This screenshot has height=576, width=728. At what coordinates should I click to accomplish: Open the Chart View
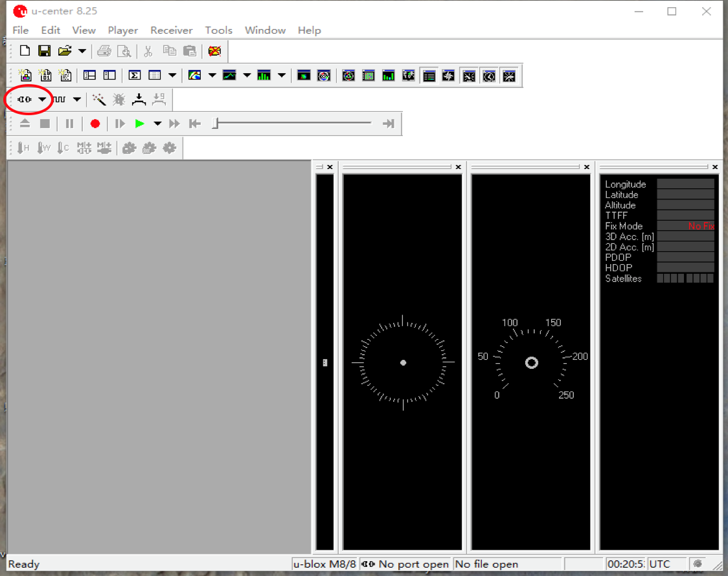pos(229,75)
